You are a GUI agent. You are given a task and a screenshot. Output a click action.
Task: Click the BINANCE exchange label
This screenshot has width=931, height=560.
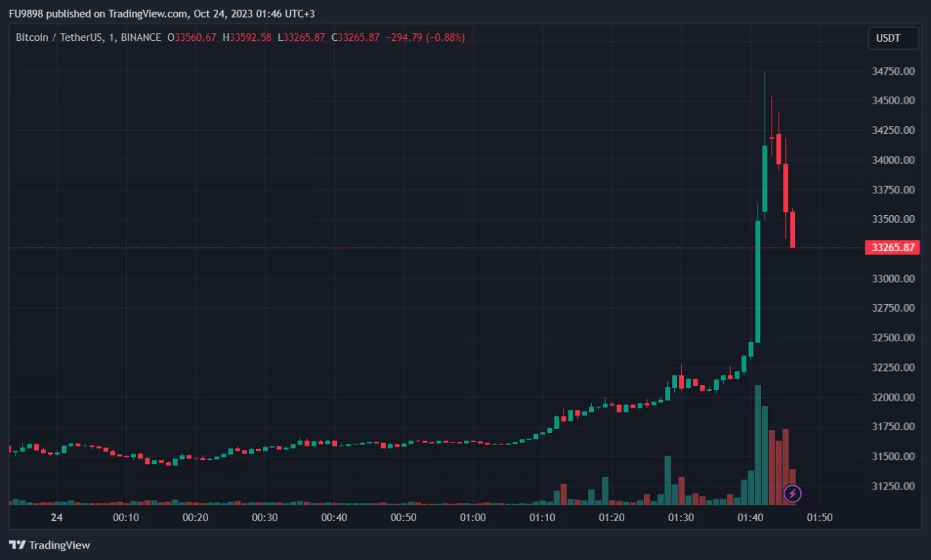pyautogui.click(x=140, y=37)
